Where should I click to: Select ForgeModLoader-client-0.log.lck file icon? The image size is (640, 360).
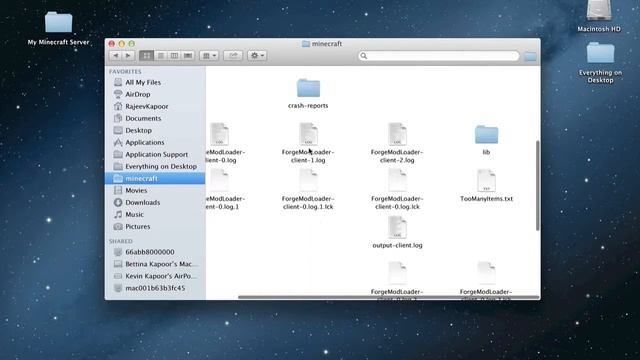click(x=397, y=180)
